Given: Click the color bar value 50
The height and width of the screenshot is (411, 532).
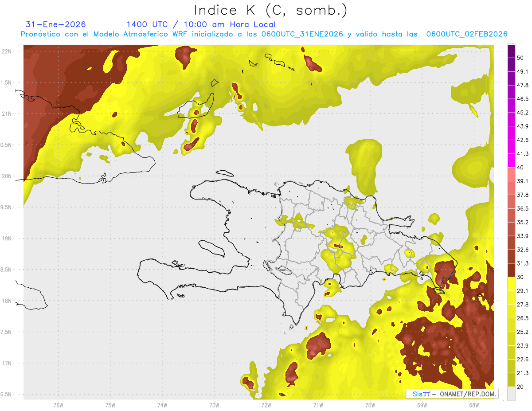Looking at the screenshot, I should pyautogui.click(x=520, y=58).
